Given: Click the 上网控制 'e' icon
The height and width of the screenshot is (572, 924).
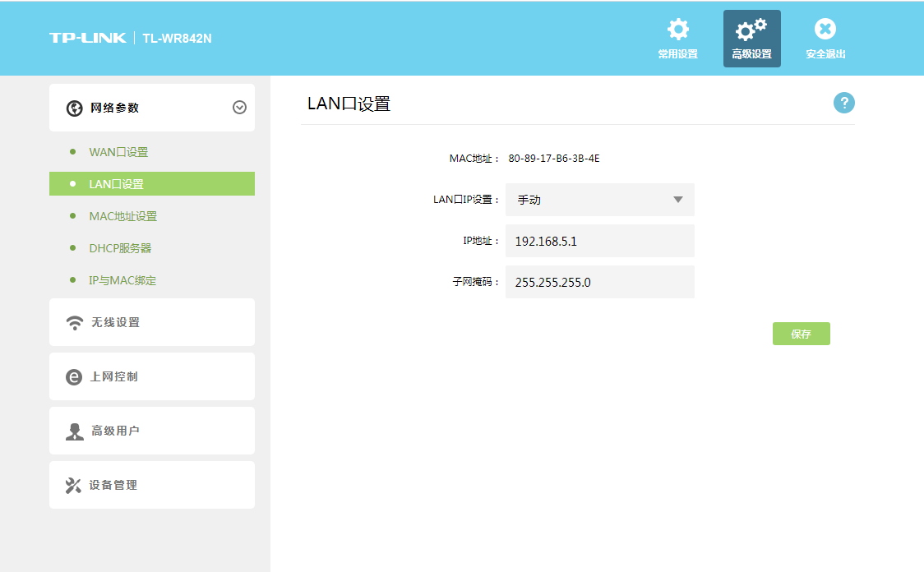Looking at the screenshot, I should point(73,376).
